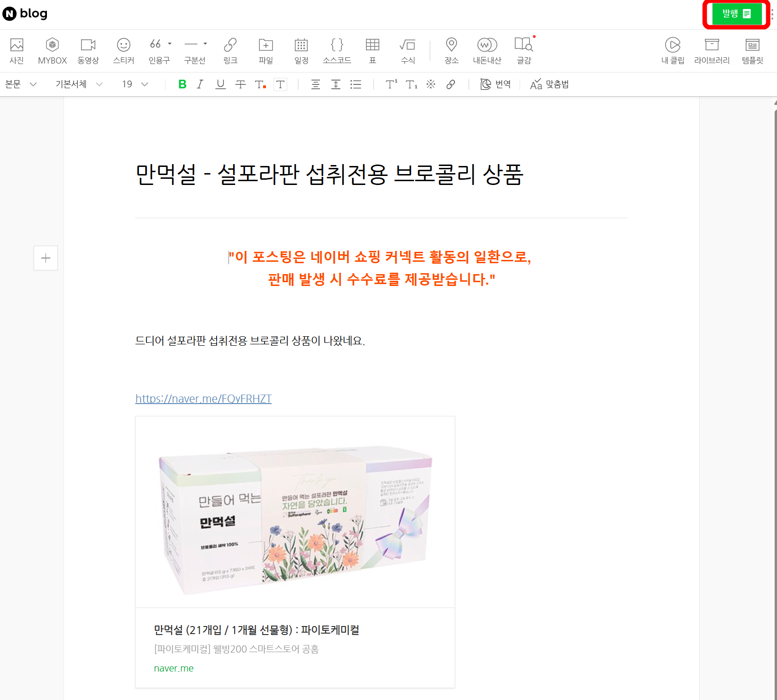Open the naver.me/FQyFRHZT hyperlink
777x700 pixels.
[203, 399]
